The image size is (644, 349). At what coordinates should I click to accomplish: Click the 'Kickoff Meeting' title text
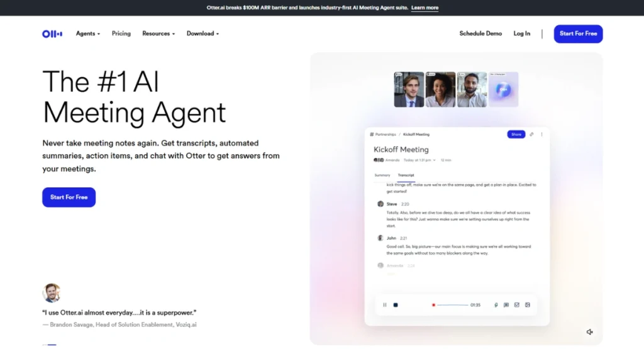pyautogui.click(x=401, y=150)
